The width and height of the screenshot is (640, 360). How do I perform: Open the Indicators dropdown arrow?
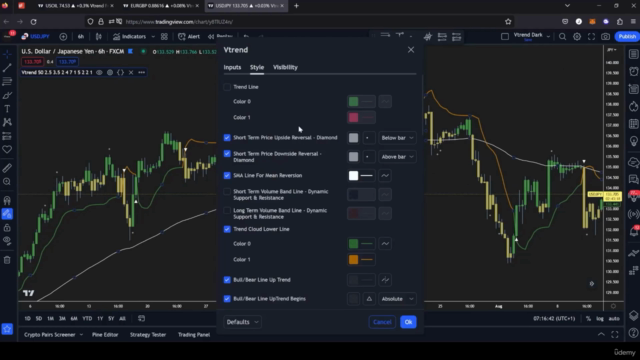pos(153,37)
